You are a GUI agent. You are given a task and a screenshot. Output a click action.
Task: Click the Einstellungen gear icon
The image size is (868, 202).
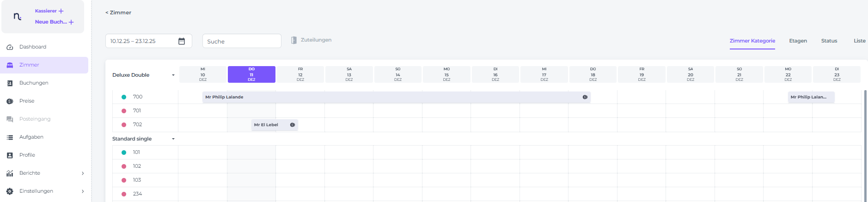[10, 191]
